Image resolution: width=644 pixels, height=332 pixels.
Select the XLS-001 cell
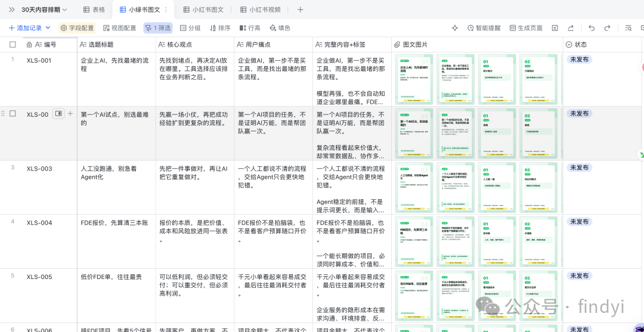[x=50, y=79]
